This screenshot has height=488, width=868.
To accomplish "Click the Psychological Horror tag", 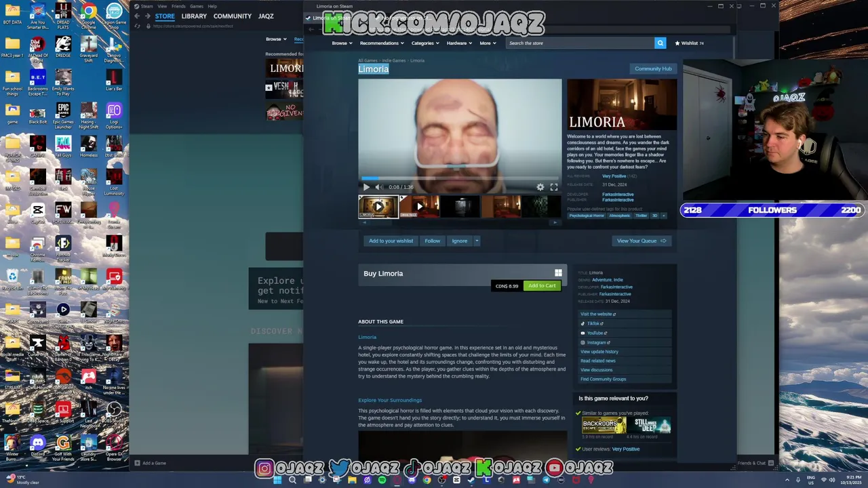I will 587,216.
